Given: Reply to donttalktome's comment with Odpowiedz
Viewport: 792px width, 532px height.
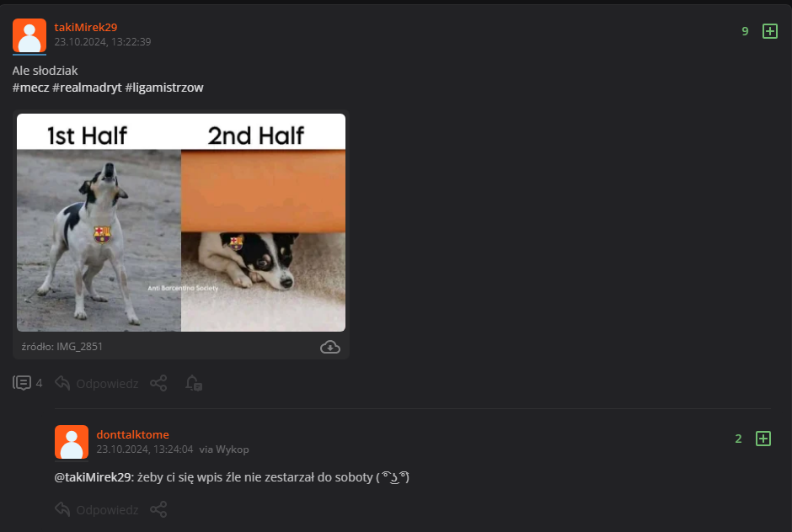Looking at the screenshot, I should tap(97, 510).
